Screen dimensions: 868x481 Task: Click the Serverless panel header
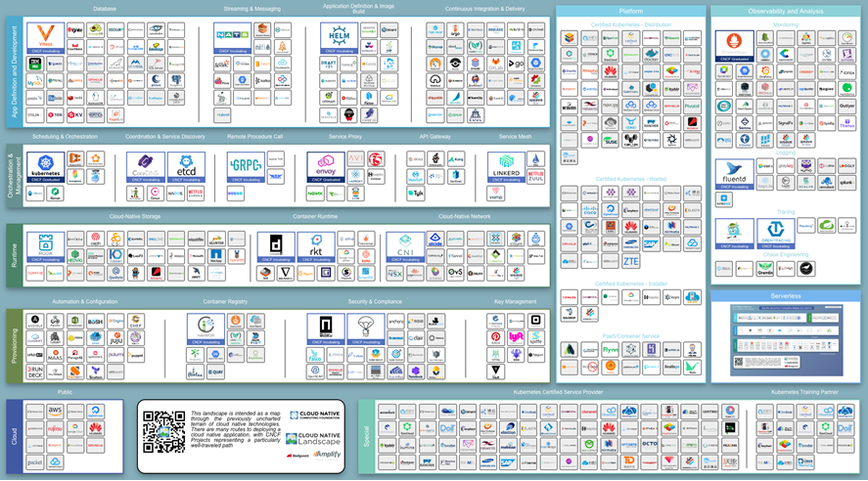coord(786,296)
